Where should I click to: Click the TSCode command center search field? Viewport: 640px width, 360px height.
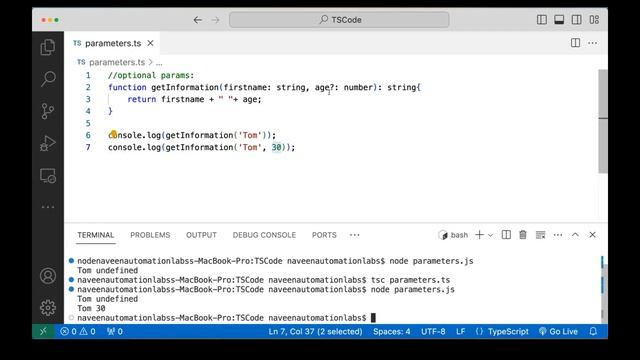pos(339,20)
